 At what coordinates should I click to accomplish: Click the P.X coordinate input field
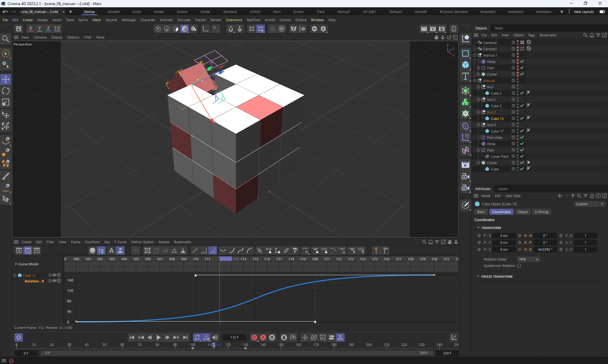click(503, 236)
